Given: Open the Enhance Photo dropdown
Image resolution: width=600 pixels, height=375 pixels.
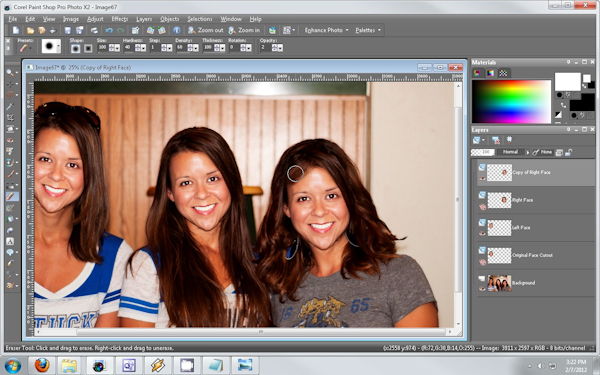Looking at the screenshot, I should click(326, 30).
